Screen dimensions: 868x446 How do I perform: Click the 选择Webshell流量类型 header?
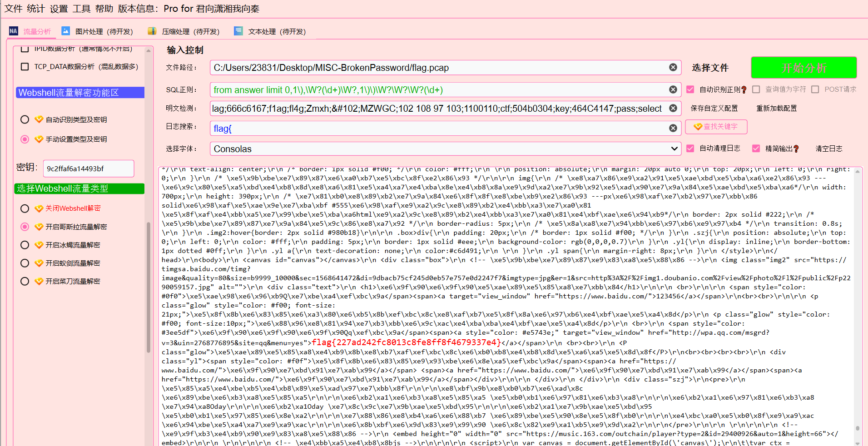pyautogui.click(x=79, y=188)
